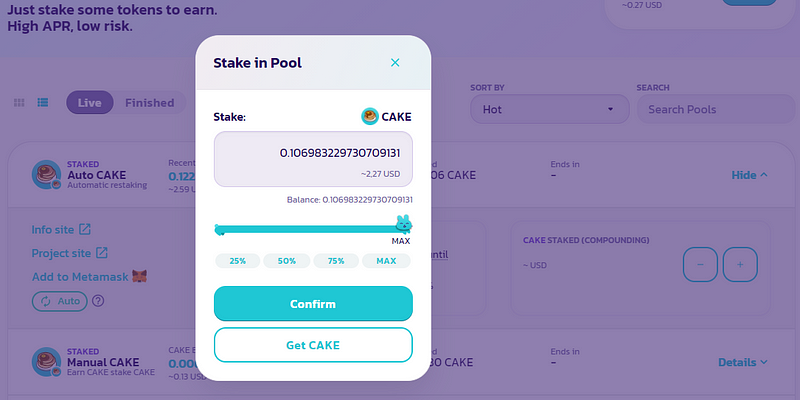Open the Sort By Hot dropdown
The width and height of the screenshot is (800, 400).
click(x=549, y=109)
